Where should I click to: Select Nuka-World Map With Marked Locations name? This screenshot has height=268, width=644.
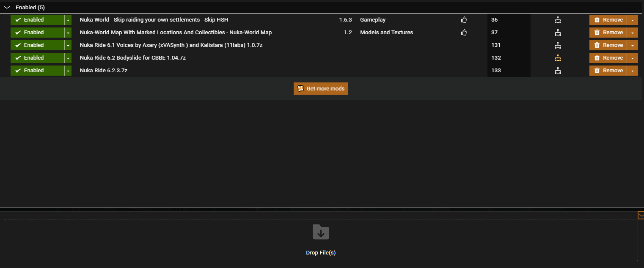click(176, 33)
